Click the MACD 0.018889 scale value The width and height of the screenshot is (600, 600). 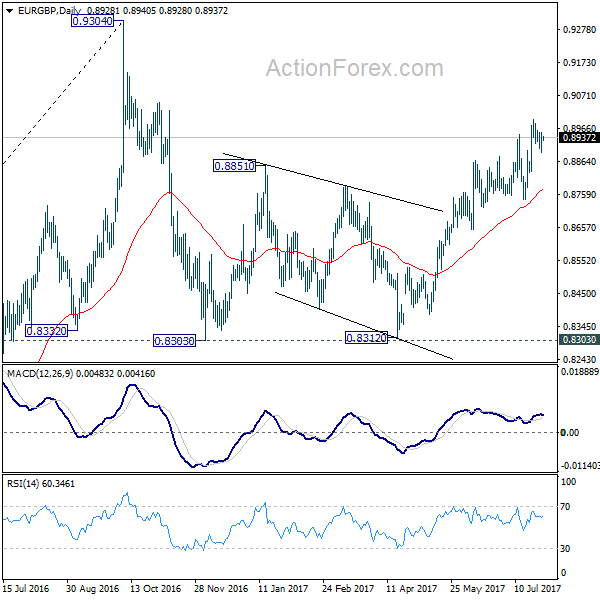pos(579,371)
